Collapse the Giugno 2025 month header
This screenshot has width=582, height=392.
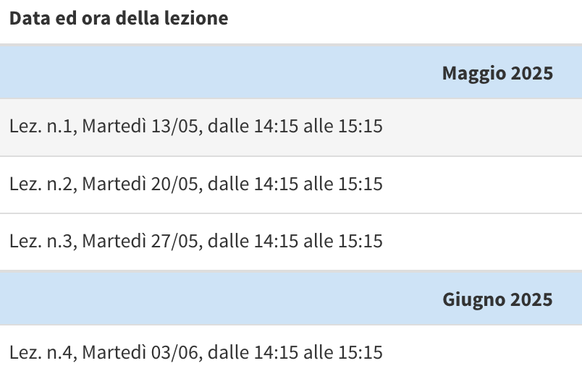coord(497,299)
